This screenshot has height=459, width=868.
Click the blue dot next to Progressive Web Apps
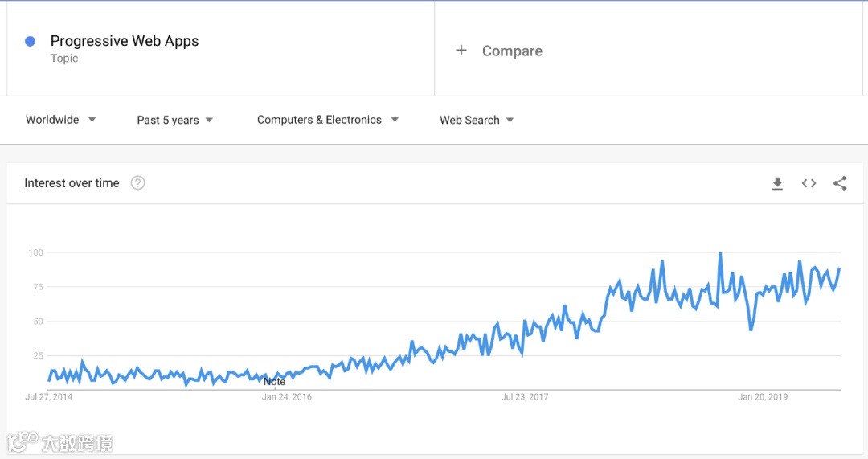[31, 41]
